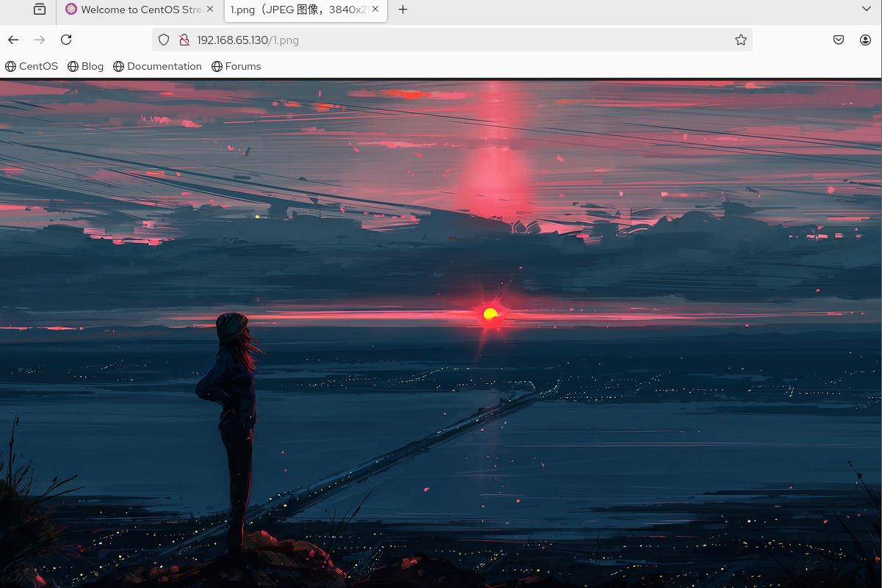882x588 pixels.
Task: Close the 1.png tab
Action: 375,10
